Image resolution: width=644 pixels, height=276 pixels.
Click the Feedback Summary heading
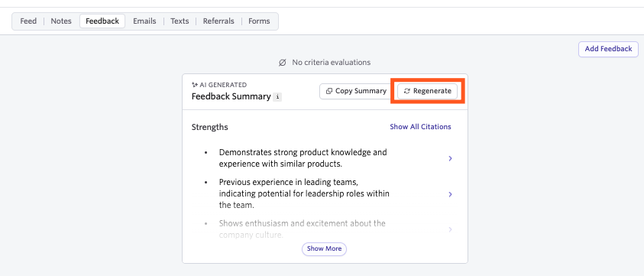tap(231, 97)
